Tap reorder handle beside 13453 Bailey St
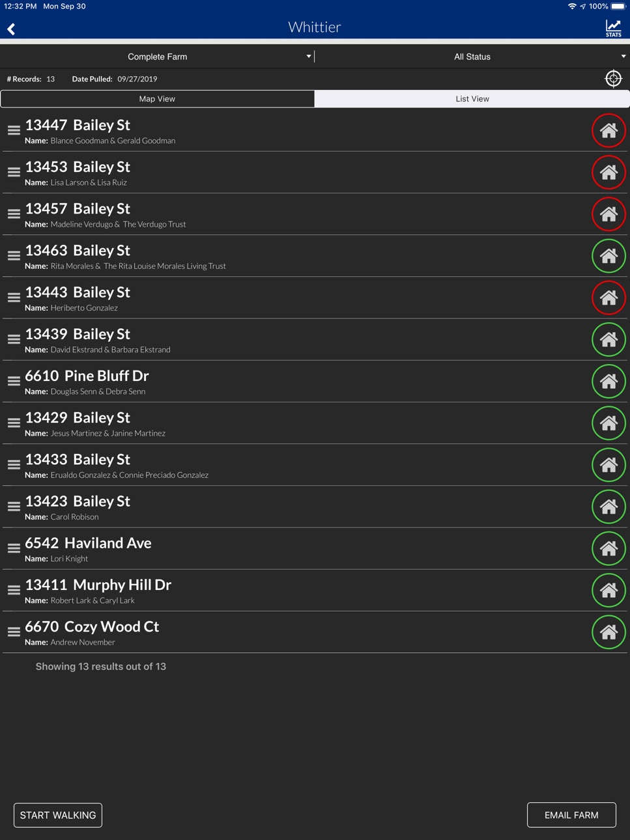Image resolution: width=630 pixels, height=840 pixels. 14,173
